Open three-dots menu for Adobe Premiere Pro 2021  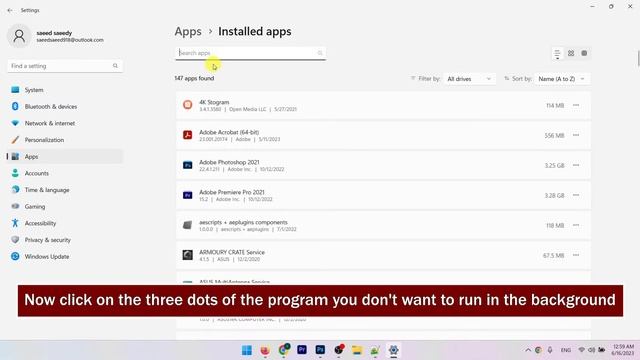point(576,195)
